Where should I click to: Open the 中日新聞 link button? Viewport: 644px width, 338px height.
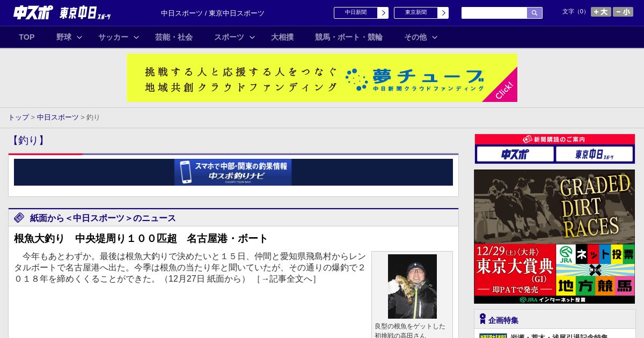tap(356, 13)
